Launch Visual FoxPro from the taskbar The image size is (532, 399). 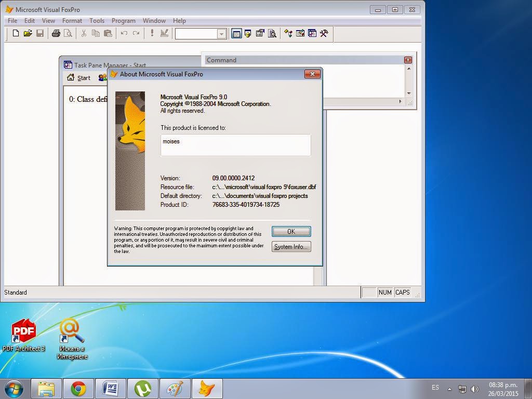point(207,388)
